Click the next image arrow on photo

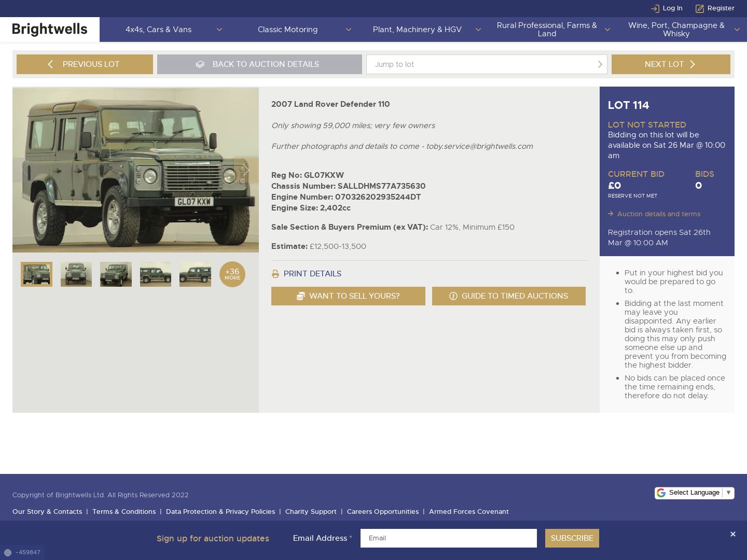coord(246,170)
